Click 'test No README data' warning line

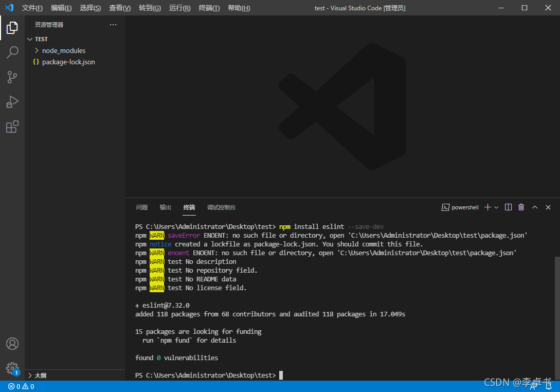pyautogui.click(x=186, y=279)
